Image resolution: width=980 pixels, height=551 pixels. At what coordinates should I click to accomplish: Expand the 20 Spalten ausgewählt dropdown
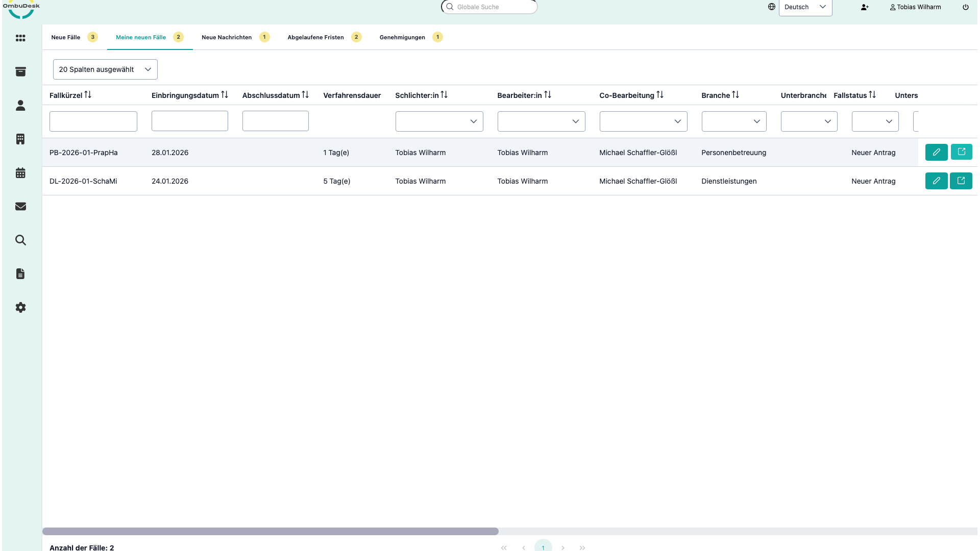click(x=105, y=69)
